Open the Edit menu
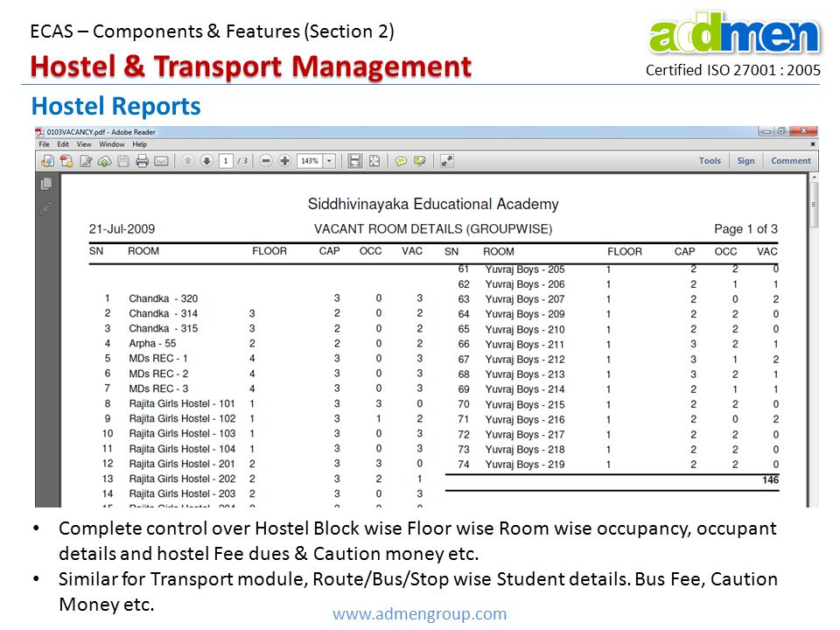The width and height of the screenshot is (840, 630). pos(63,144)
